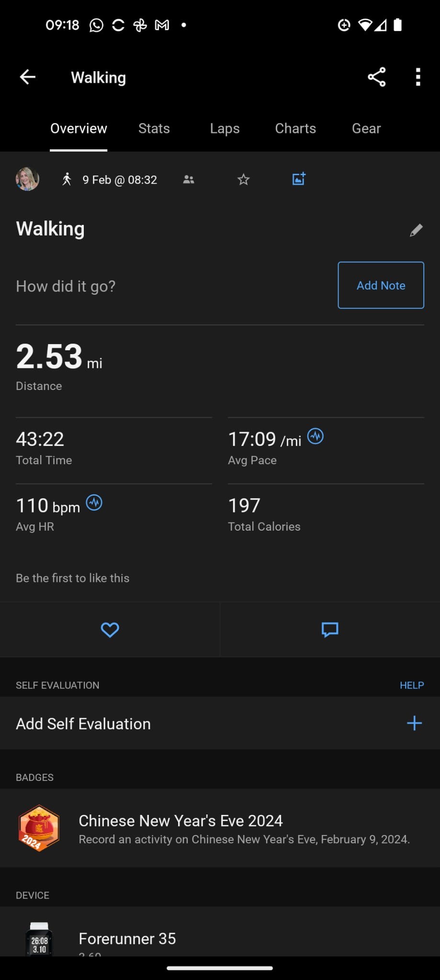
Task: Open the three-dot overflow menu
Action: coord(418,77)
